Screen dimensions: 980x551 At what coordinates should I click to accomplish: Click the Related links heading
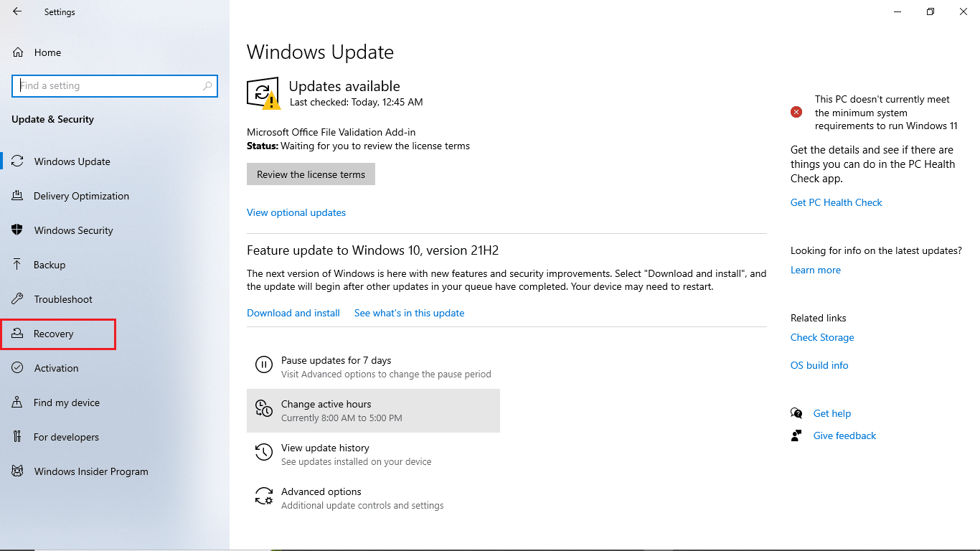point(819,318)
